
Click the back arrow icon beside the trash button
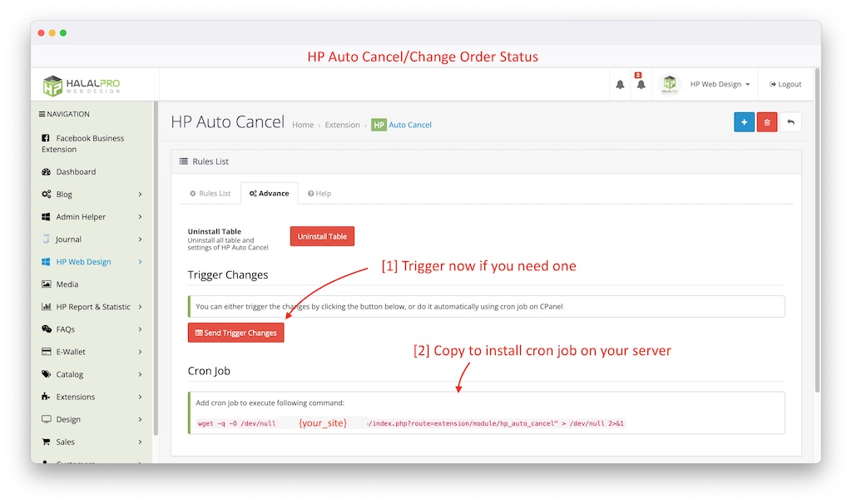pyautogui.click(x=790, y=121)
